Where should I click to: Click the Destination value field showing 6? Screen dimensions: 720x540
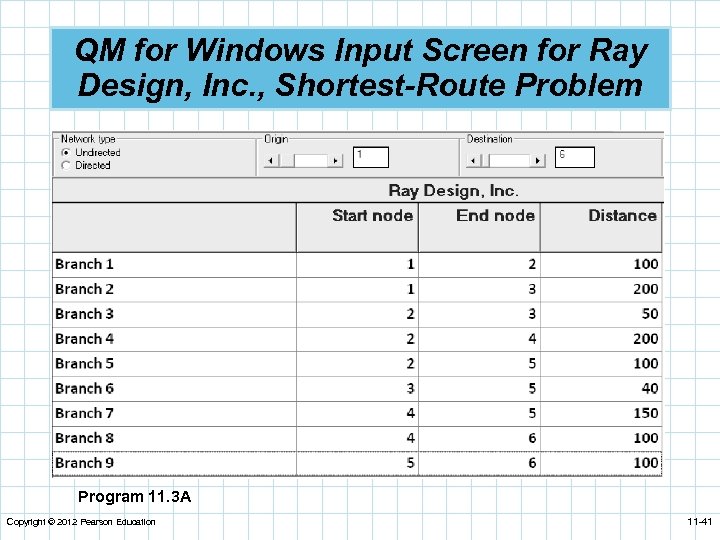pyautogui.click(x=575, y=158)
